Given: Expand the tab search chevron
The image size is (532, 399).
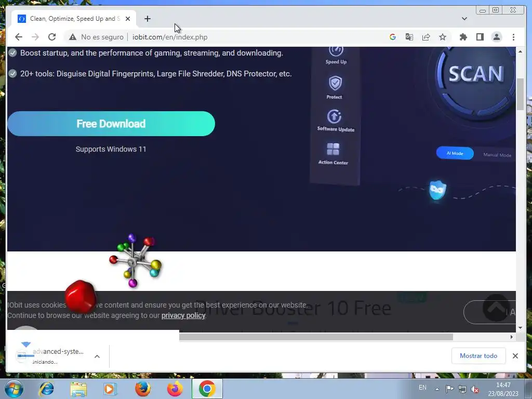Looking at the screenshot, I should tap(464, 19).
